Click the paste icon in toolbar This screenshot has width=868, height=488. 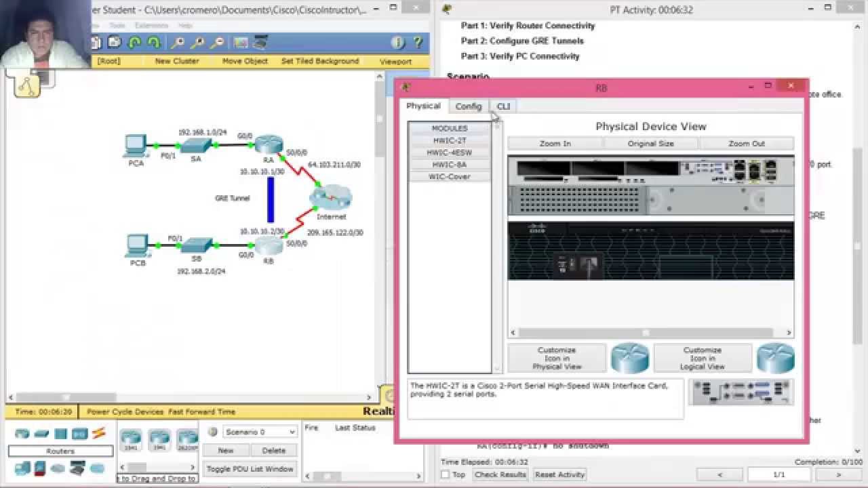(x=114, y=43)
